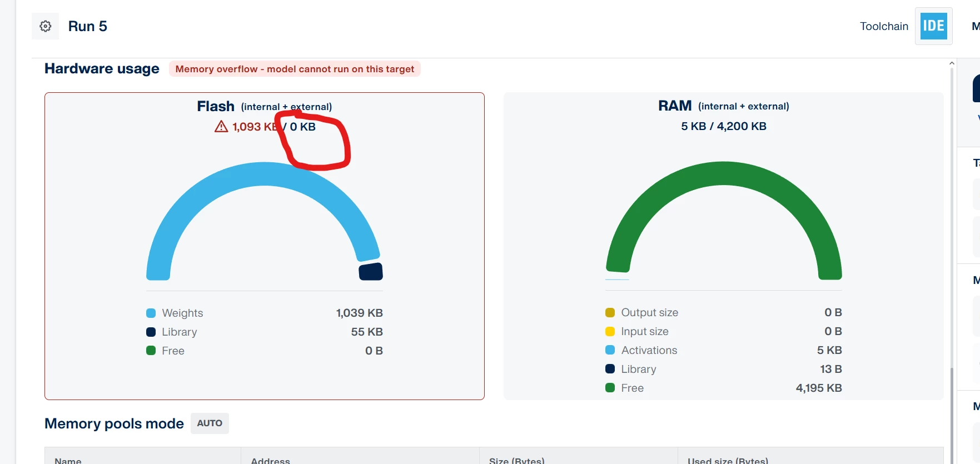Click the Free value 4,195 KB

(x=819, y=388)
